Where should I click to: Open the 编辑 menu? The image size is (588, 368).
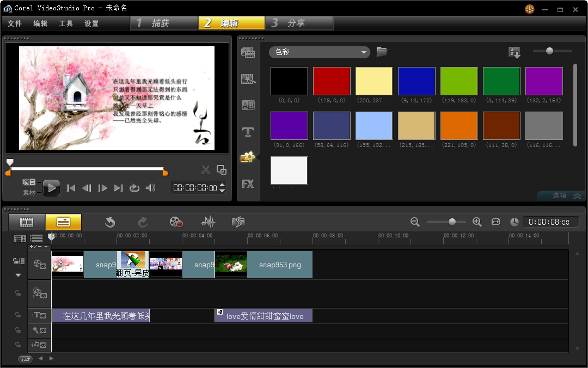(40, 23)
